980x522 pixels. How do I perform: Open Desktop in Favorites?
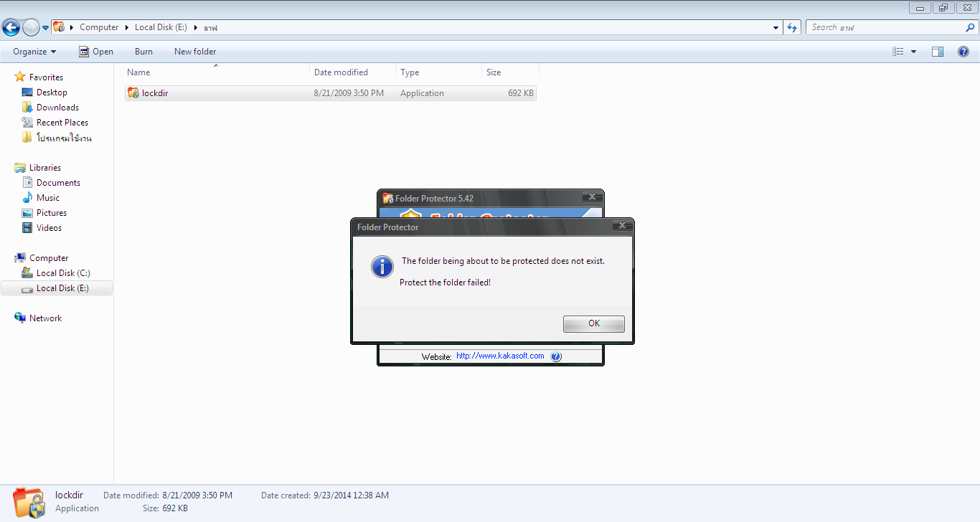[x=52, y=92]
